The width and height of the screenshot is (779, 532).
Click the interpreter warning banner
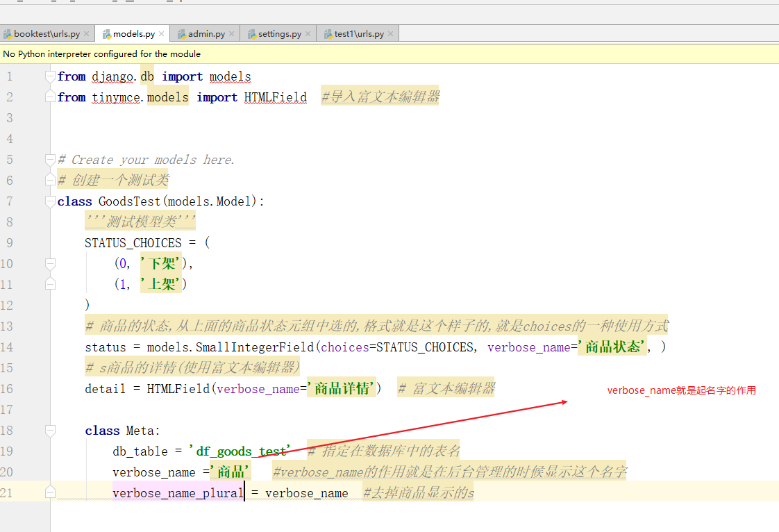coord(389,53)
